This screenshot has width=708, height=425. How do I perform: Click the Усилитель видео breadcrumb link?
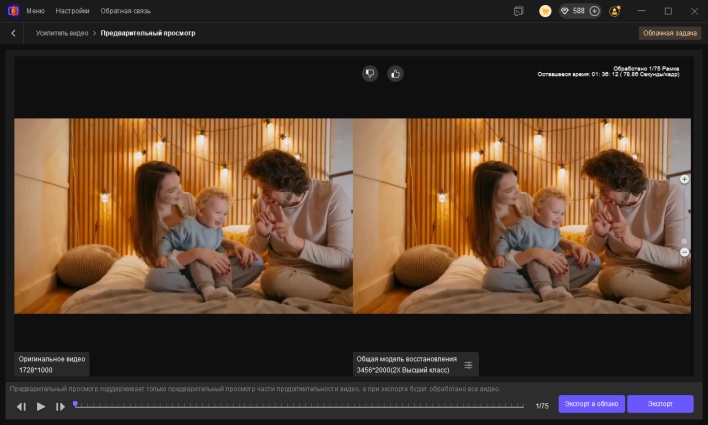click(63, 33)
